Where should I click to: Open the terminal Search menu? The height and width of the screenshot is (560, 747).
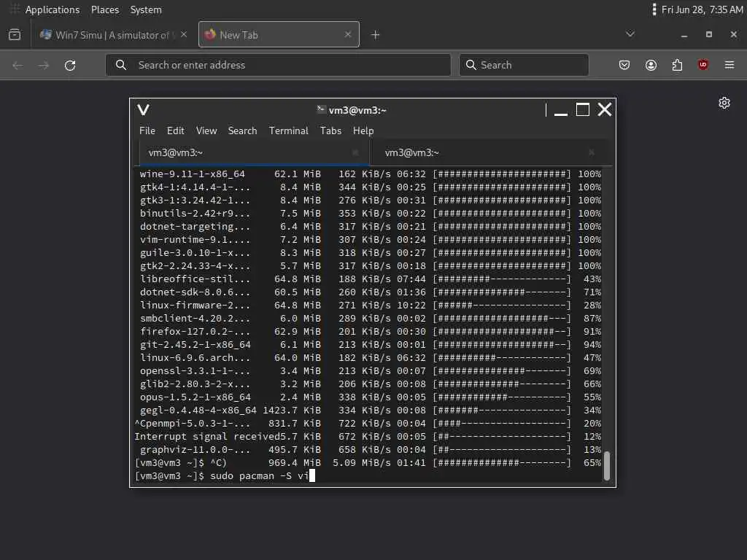(242, 131)
